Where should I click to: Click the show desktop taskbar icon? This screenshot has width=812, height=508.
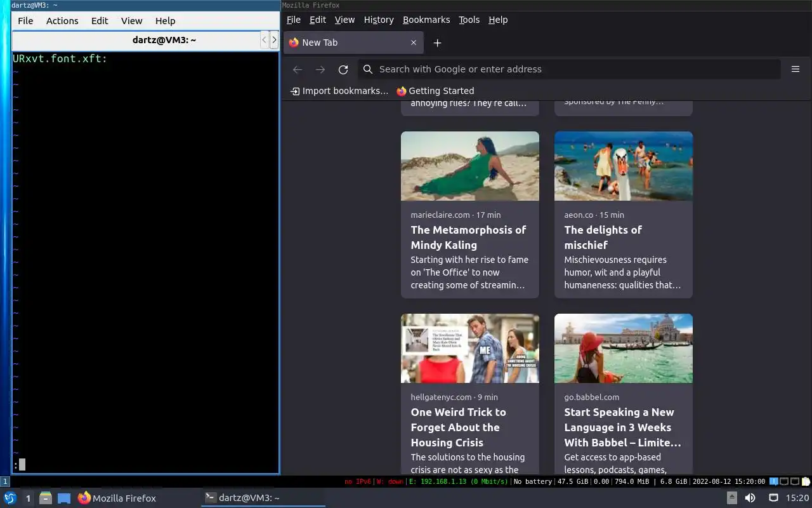64,498
